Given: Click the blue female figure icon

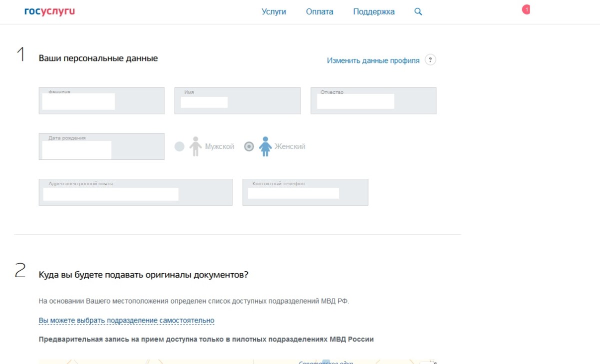Looking at the screenshot, I should [265, 147].
